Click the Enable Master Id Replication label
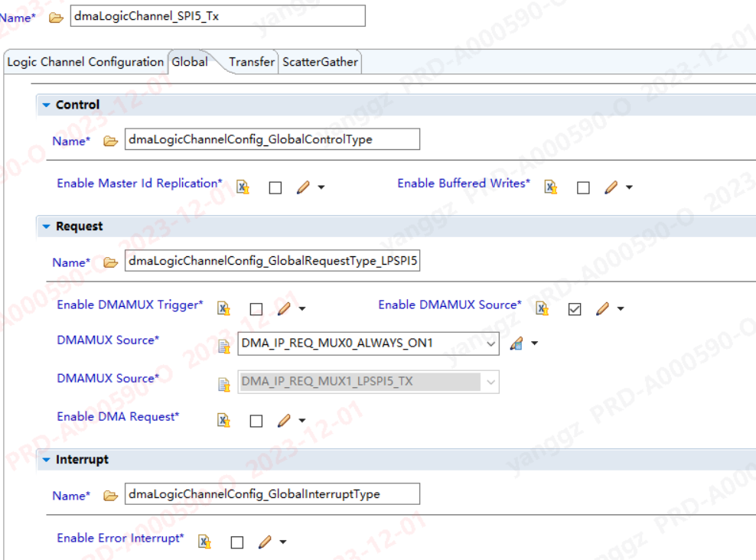The width and height of the screenshot is (756, 560). (139, 184)
